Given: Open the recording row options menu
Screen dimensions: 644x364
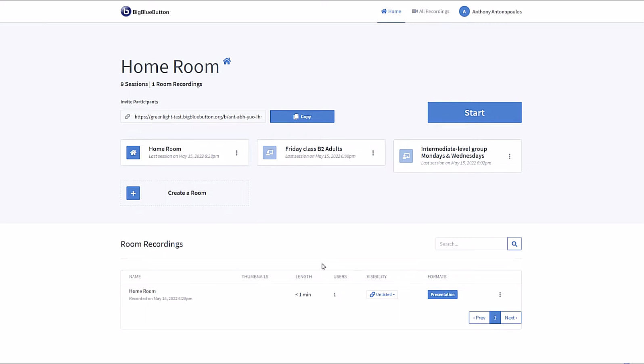Looking at the screenshot, I should (x=500, y=295).
